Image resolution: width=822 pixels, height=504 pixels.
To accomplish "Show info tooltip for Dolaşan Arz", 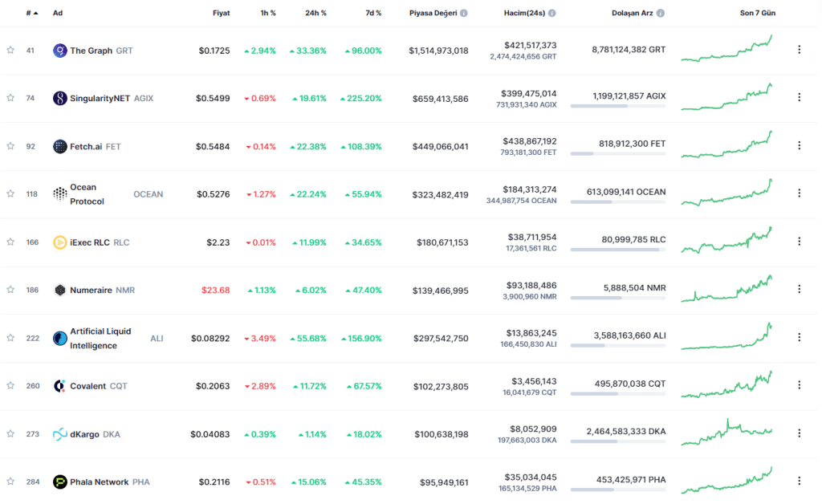I will coord(661,13).
